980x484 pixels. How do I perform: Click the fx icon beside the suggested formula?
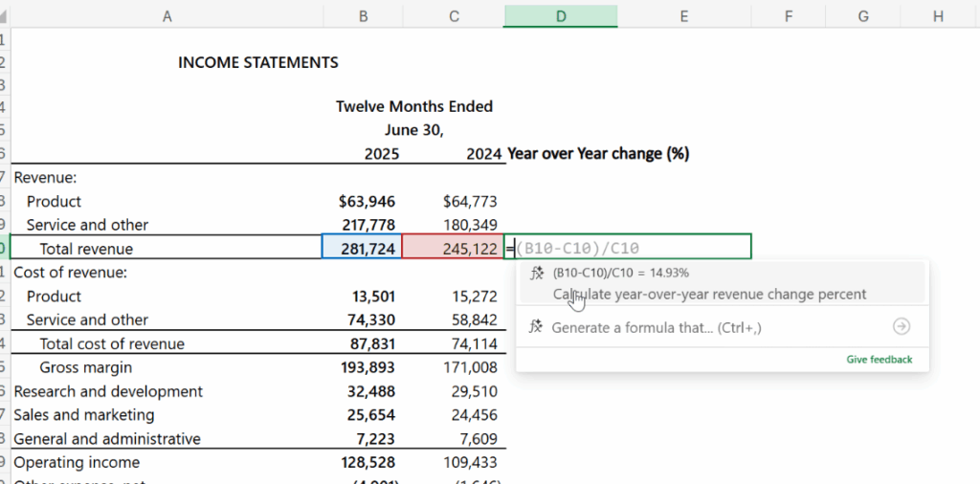tap(537, 274)
